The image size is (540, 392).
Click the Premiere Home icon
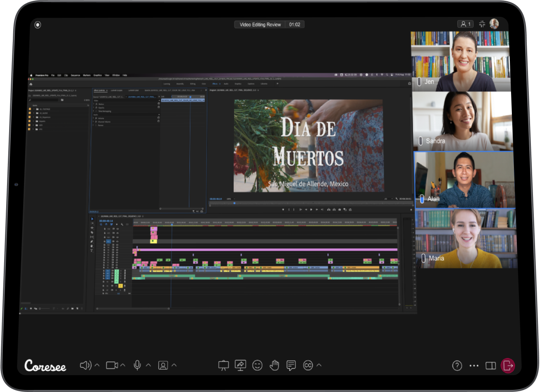click(x=31, y=84)
